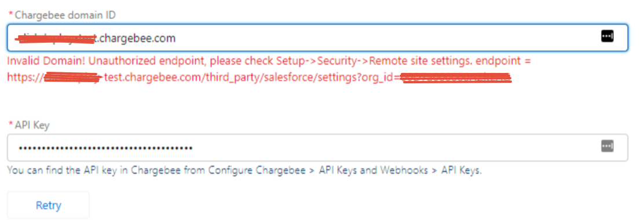Viewport: 644px width, 220px height.
Task: Focus the Chargebee domain ID input field
Action: tap(317, 38)
